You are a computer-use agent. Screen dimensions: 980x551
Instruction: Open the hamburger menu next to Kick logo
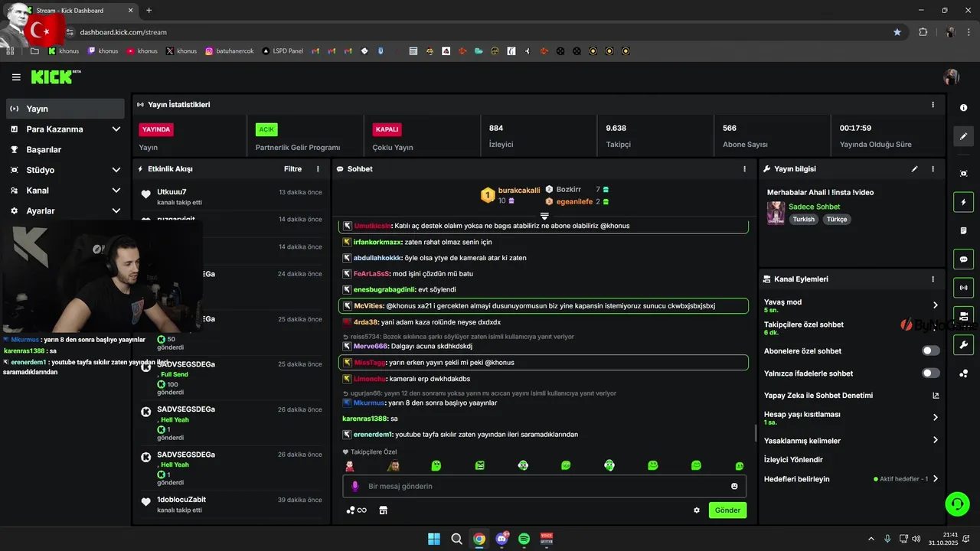pyautogui.click(x=16, y=77)
